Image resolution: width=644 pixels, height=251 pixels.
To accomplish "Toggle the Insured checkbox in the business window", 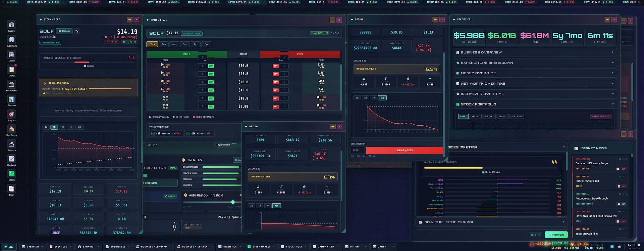I will tap(170, 196).
